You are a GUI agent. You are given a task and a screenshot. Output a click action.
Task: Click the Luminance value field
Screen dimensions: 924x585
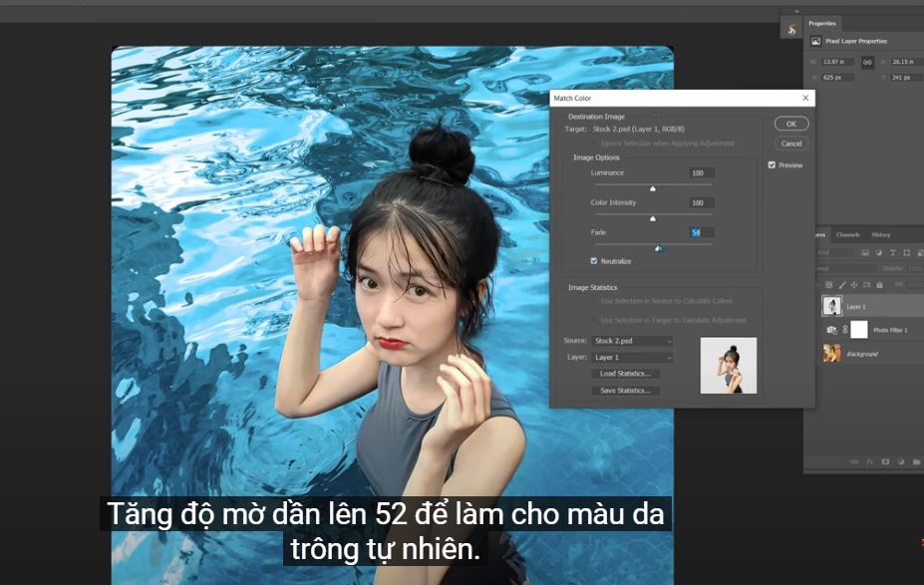click(701, 173)
